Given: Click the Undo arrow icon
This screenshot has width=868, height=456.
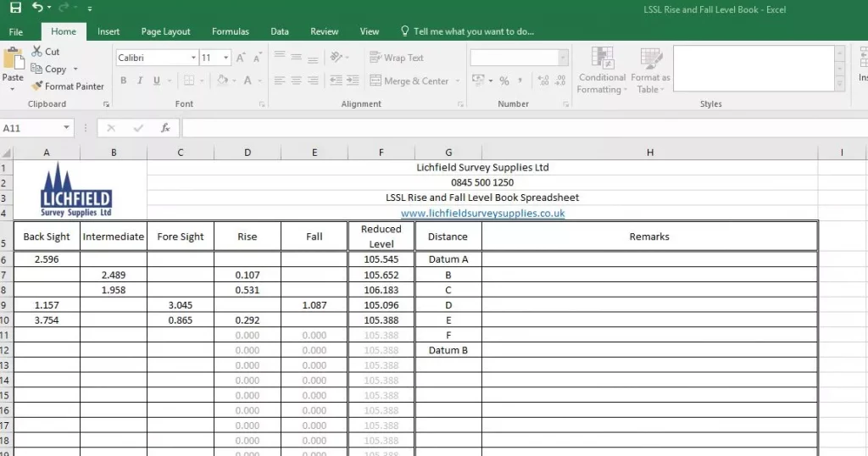Looking at the screenshot, I should click(x=37, y=7).
